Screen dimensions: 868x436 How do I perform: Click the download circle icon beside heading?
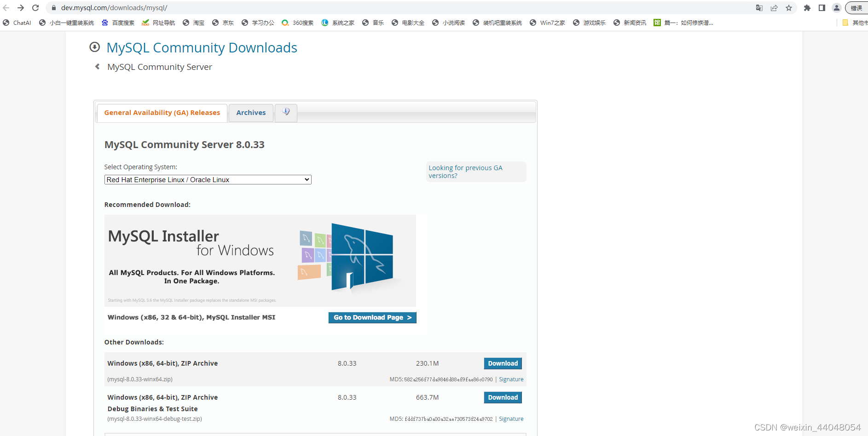click(x=95, y=47)
